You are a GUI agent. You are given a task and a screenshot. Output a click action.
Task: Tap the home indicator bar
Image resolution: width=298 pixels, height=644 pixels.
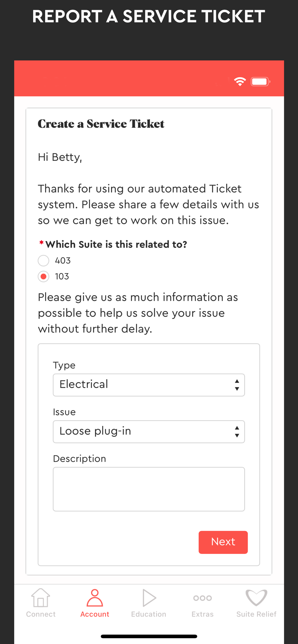pyautogui.click(x=149, y=636)
